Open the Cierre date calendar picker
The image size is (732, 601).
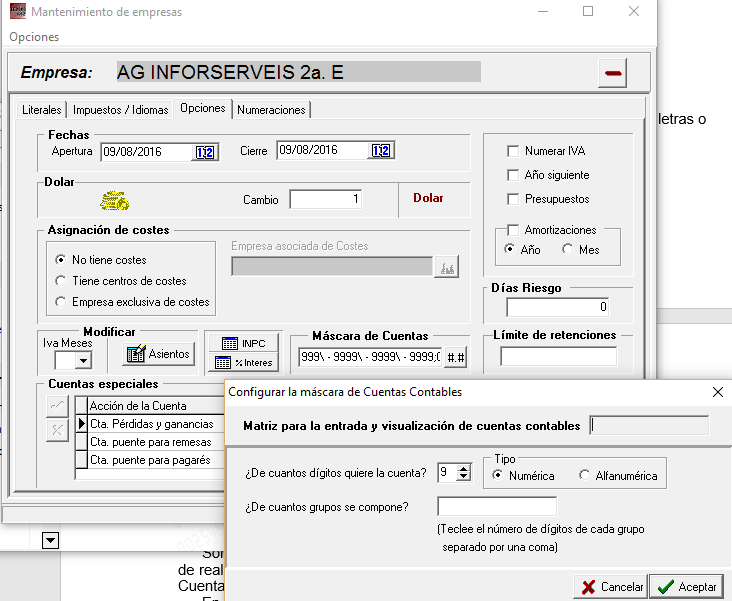click(381, 150)
